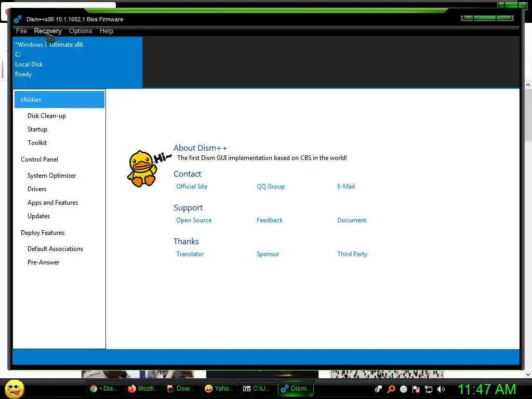Select the Windows 7 Ultimate x86 image tile
Viewport: 532px width, 399px height.
coord(77,62)
